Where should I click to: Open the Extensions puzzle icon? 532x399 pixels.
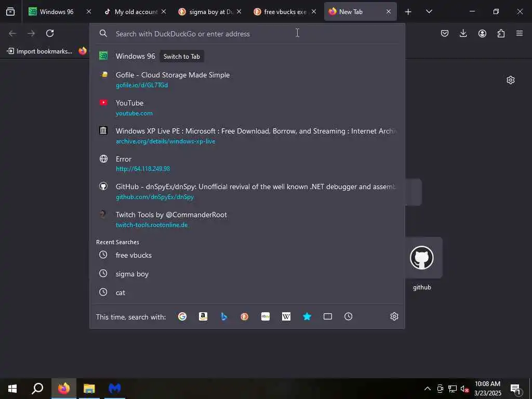[x=501, y=33]
